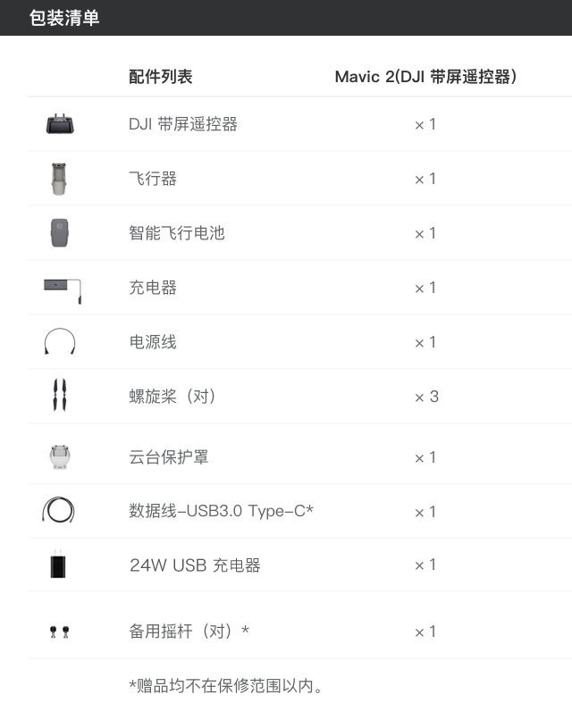Click the folded aircraft drone icon
Screen dimensions: 572x728
click(59, 179)
